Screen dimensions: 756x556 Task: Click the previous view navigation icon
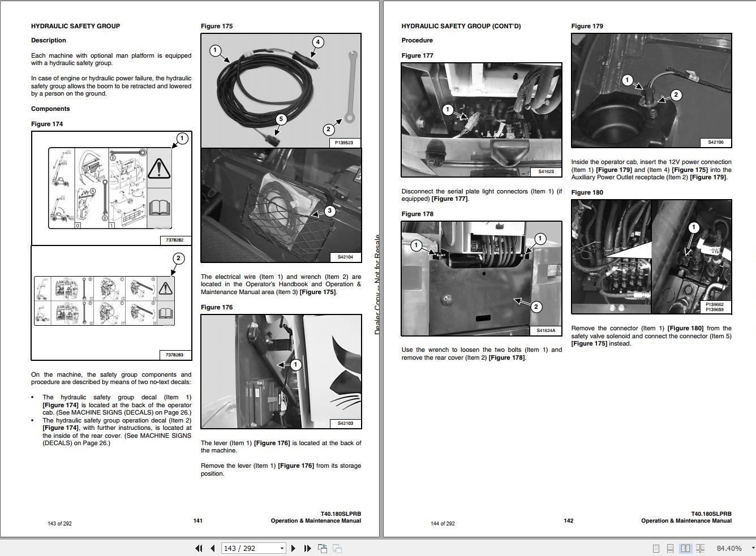click(x=323, y=548)
